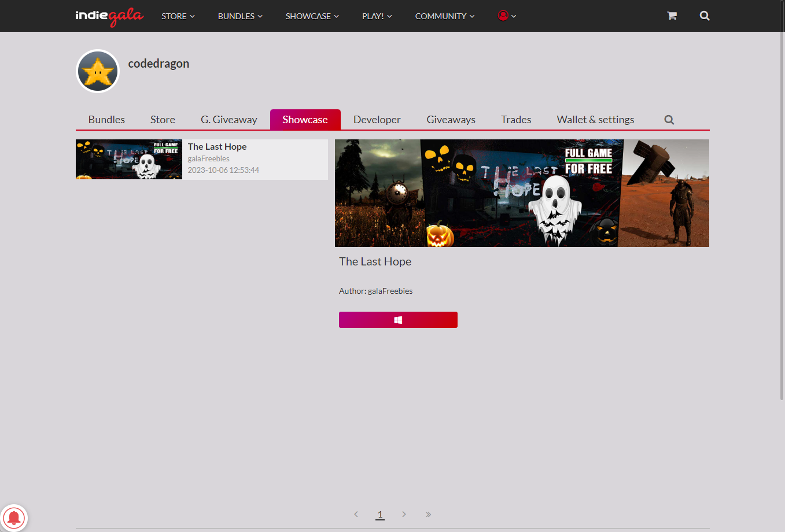
Task: Expand the BUNDLES dropdown menu
Action: point(240,16)
